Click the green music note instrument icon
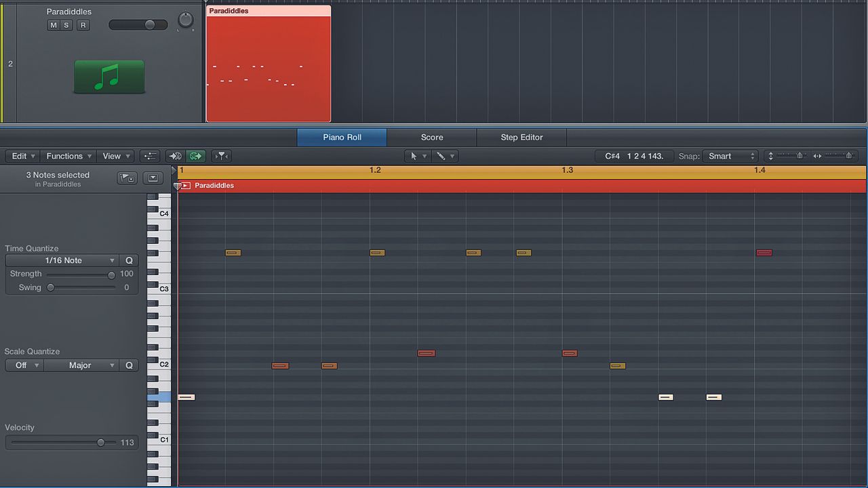 pyautogui.click(x=109, y=77)
